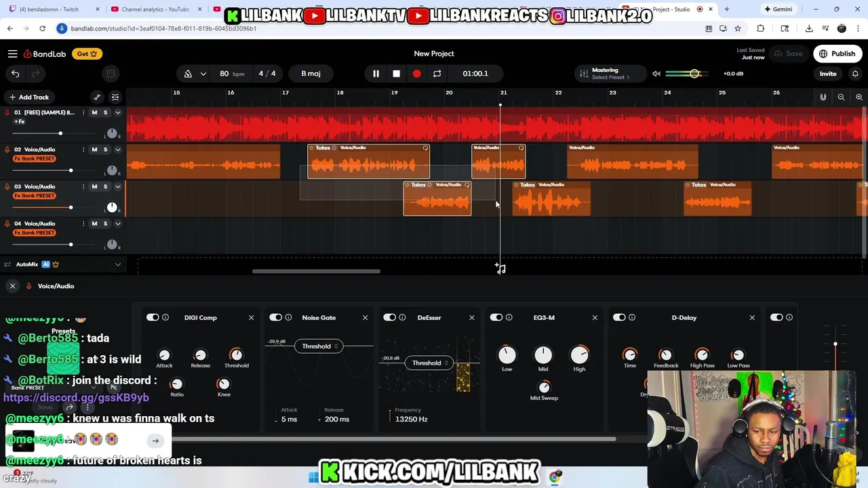This screenshot has width=868, height=488.
Task: Open DeEsser Threshold parameter dropdown
Action: pyautogui.click(x=429, y=363)
